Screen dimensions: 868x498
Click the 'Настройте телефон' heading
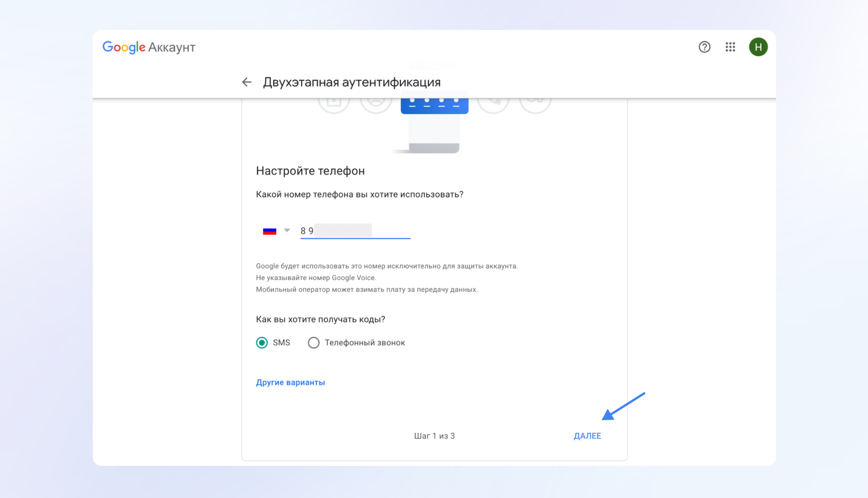point(310,171)
